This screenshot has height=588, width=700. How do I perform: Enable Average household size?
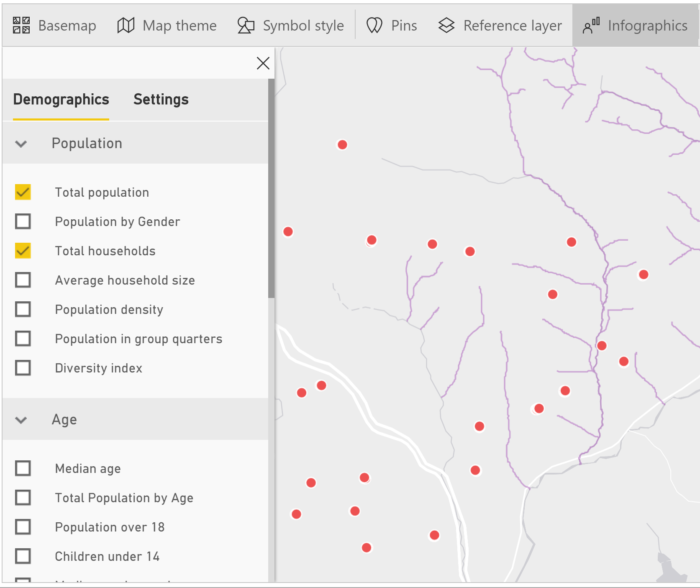(x=23, y=280)
